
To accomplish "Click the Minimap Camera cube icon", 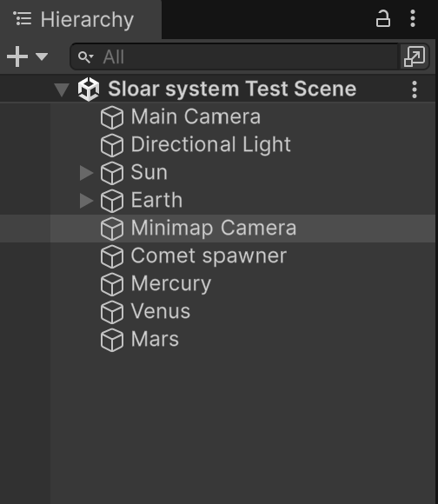I will click(x=112, y=229).
